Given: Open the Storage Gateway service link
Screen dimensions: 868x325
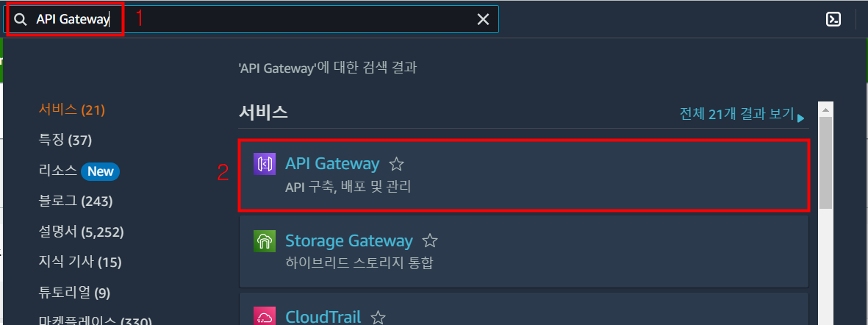Looking at the screenshot, I should (349, 241).
